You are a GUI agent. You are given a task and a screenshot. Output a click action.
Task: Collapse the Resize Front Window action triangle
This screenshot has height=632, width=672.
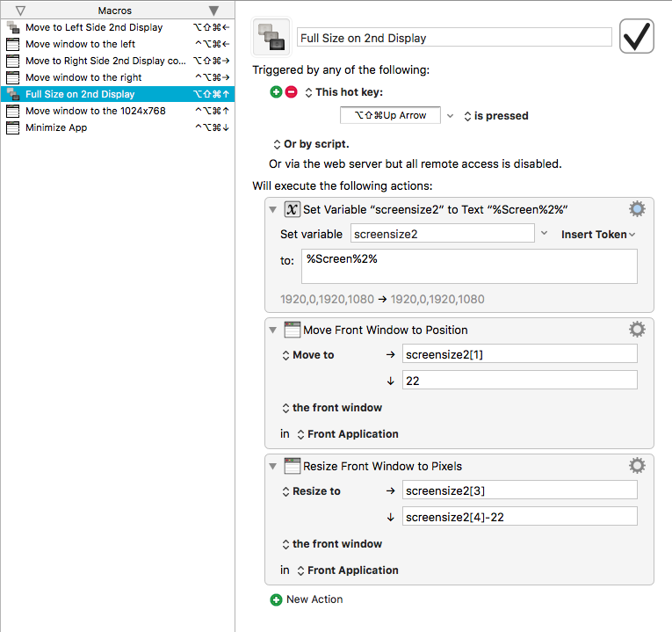[273, 466]
